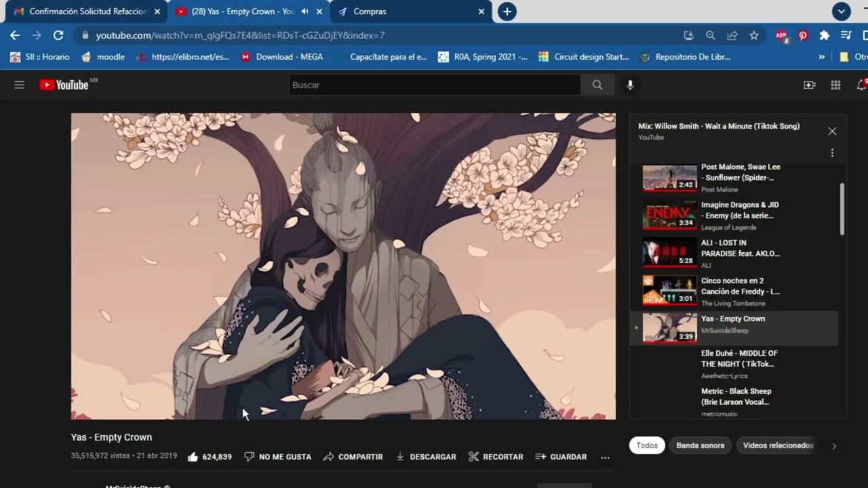Viewport: 868px width, 488px height.
Task: Open the playlist three-dot options menu
Action: click(832, 153)
